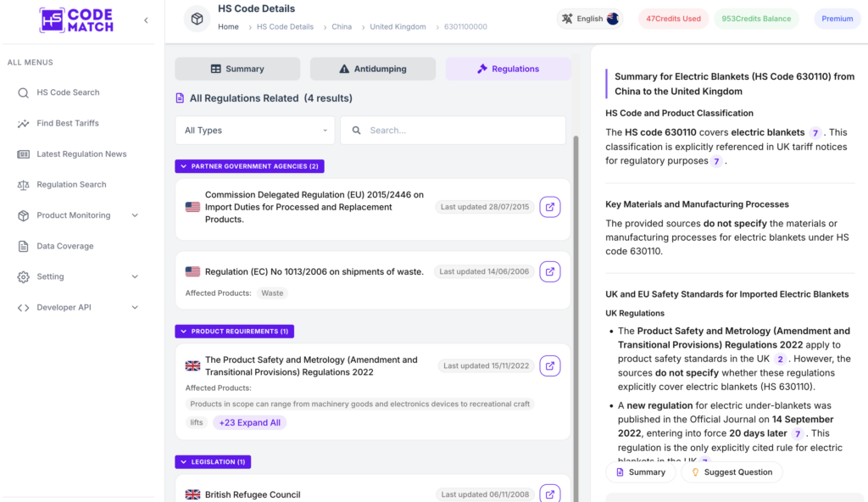868x502 pixels.
Task: Click the translate icon beside English
Action: point(567,19)
